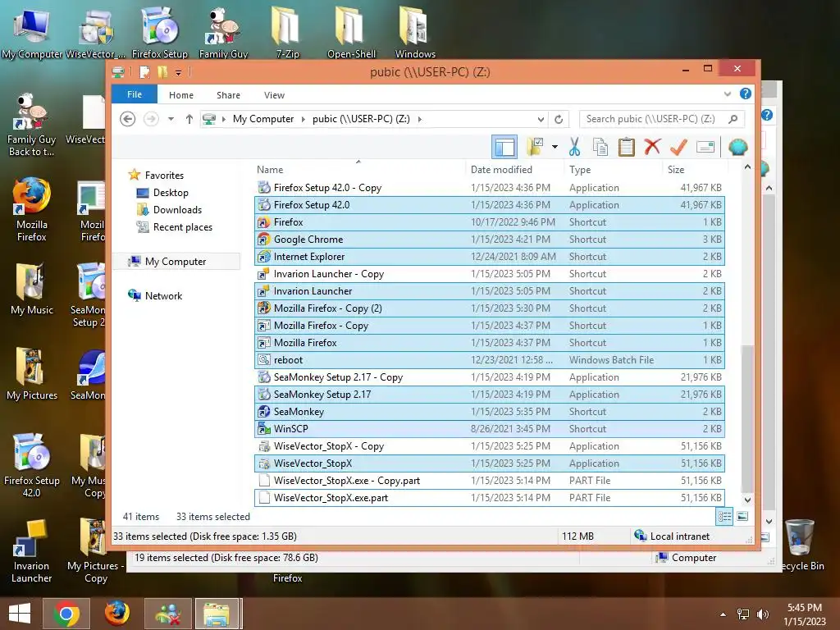
Task: Select the reboot batch file
Action: pyautogui.click(x=490, y=360)
